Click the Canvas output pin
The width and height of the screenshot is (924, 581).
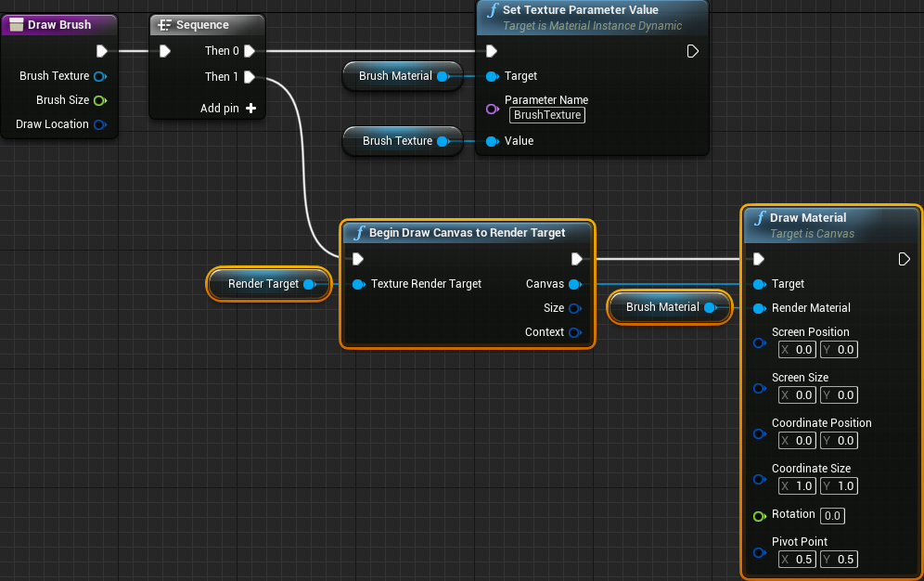point(575,285)
